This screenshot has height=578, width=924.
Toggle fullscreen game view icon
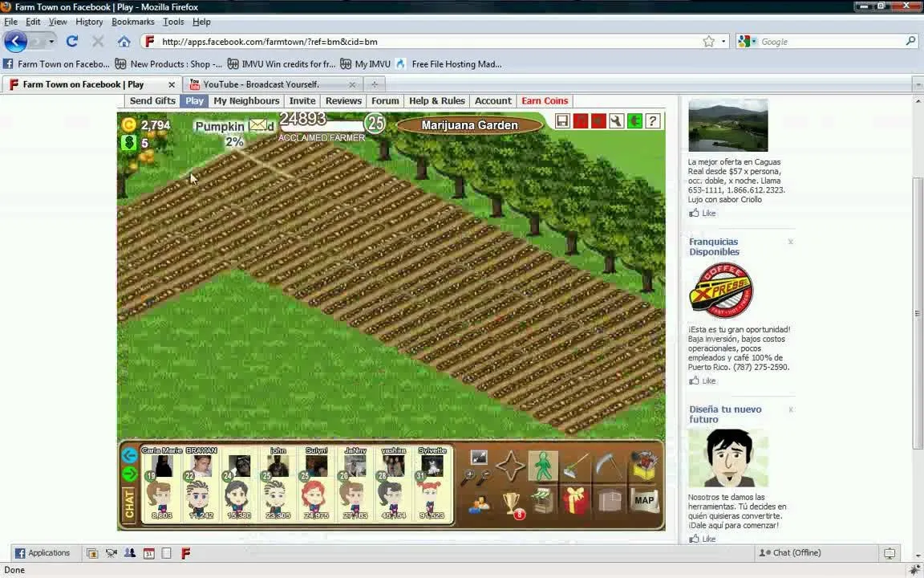pos(479,457)
